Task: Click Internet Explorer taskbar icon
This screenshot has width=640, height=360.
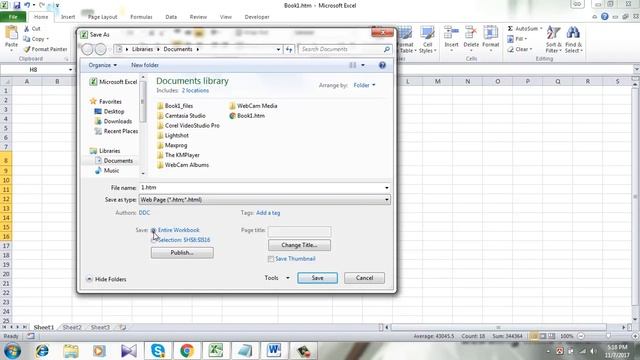Action: pos(42,351)
